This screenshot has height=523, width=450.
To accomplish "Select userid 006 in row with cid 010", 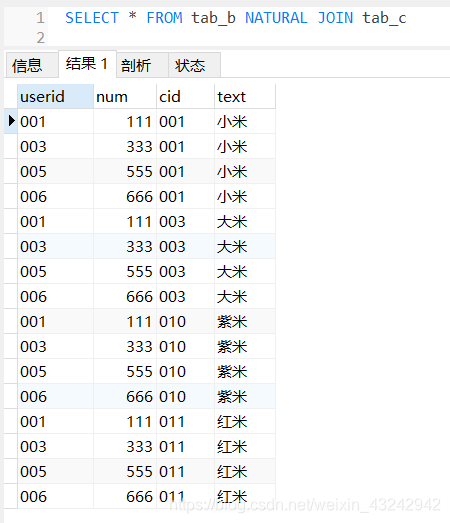I will [55, 397].
